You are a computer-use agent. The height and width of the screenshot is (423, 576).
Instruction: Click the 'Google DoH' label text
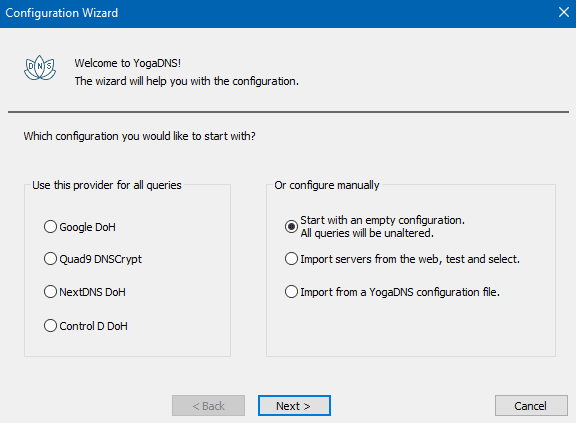[x=87, y=227]
